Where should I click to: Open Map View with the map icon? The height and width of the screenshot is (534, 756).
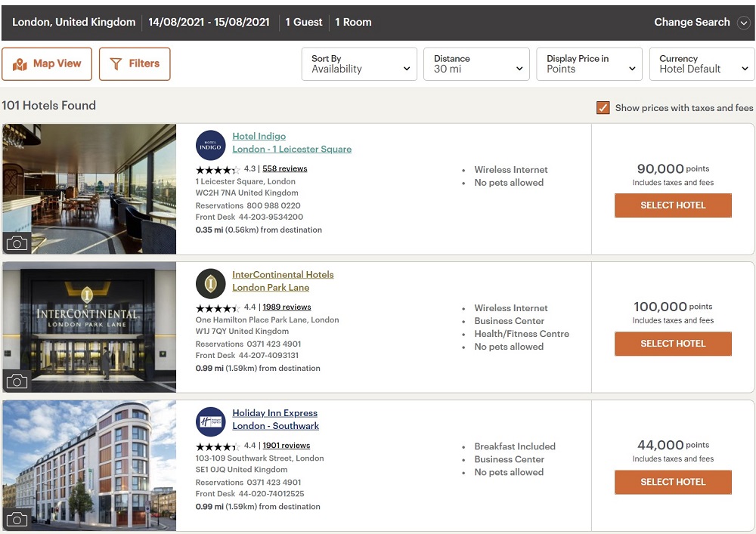coord(47,64)
